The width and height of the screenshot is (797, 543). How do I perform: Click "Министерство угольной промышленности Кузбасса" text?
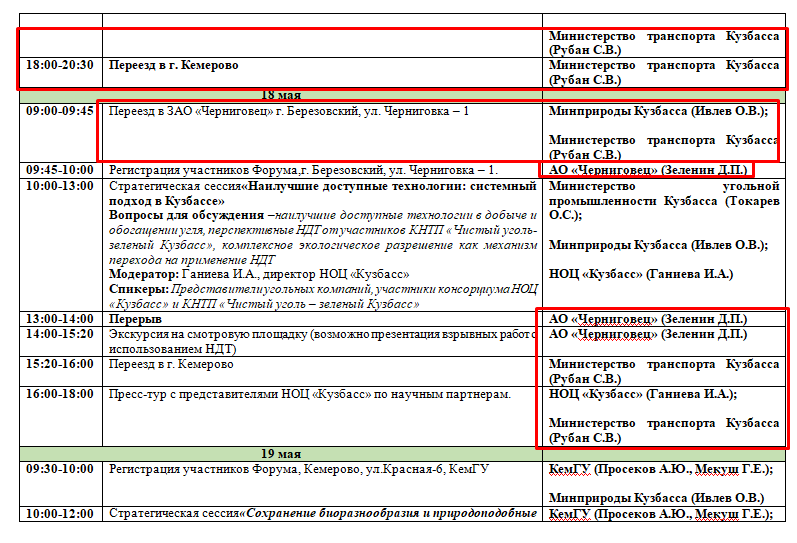(664, 193)
